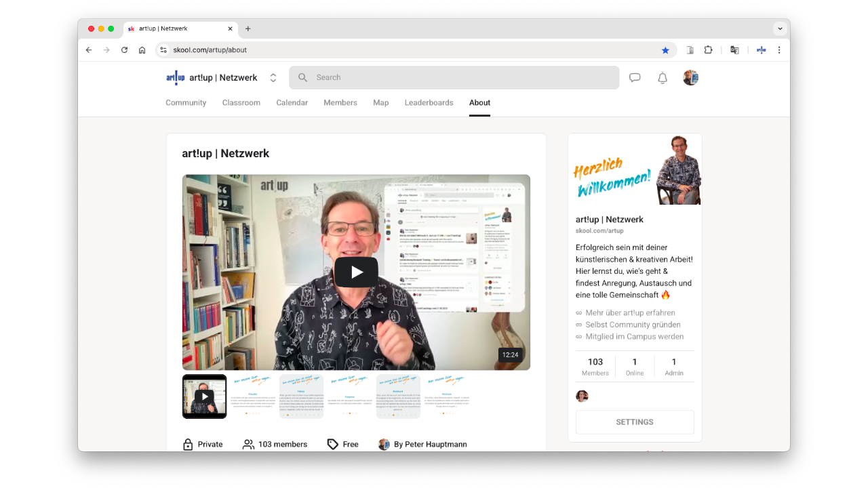The height and width of the screenshot is (488, 868).
Task: Click the 103 Members count in sidebar
Action: [x=595, y=367]
